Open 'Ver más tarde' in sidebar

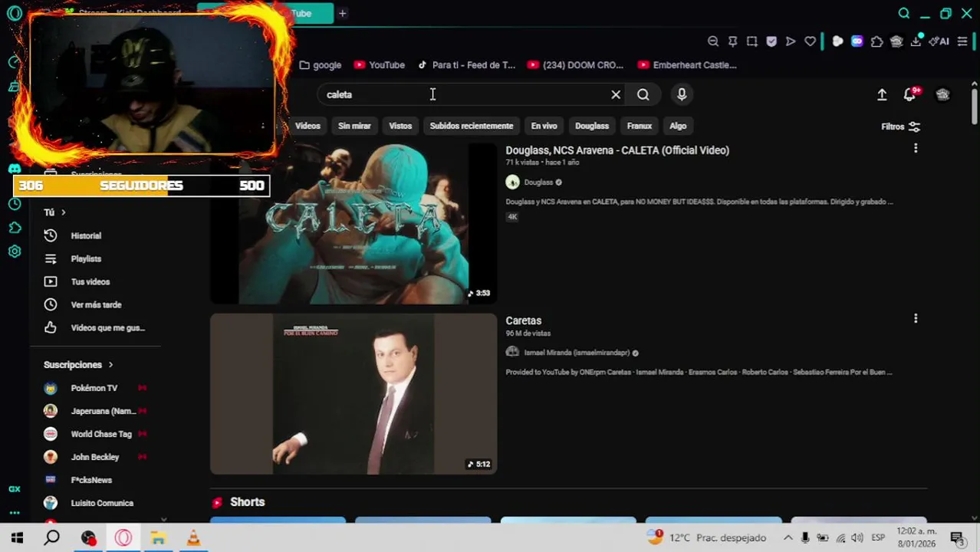(x=95, y=304)
